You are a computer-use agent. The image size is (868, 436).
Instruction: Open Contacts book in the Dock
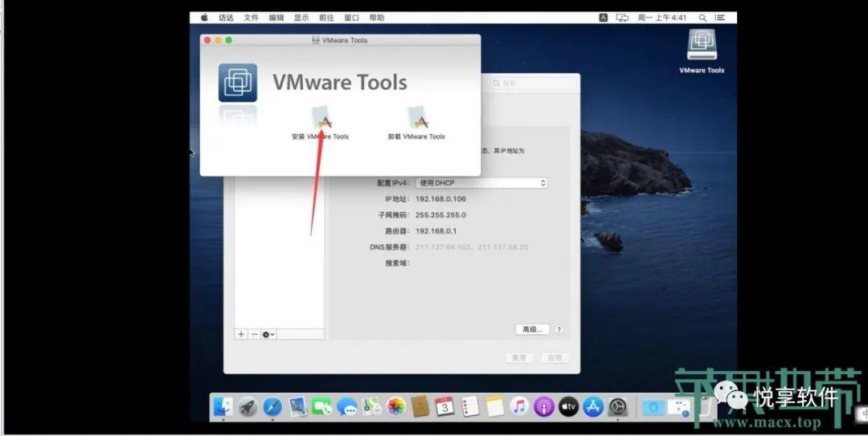click(x=420, y=407)
